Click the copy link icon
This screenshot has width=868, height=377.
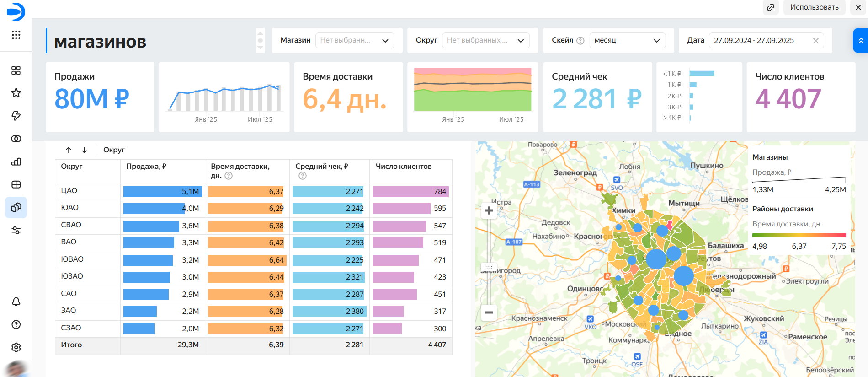click(x=771, y=7)
